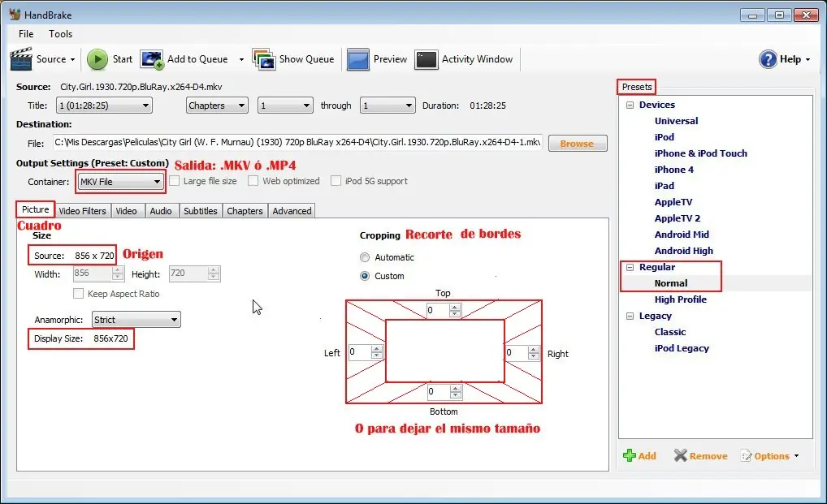Screen dimensions: 827x504
Task: Toggle Keep Aspect Ratio checkbox
Action: [x=78, y=294]
